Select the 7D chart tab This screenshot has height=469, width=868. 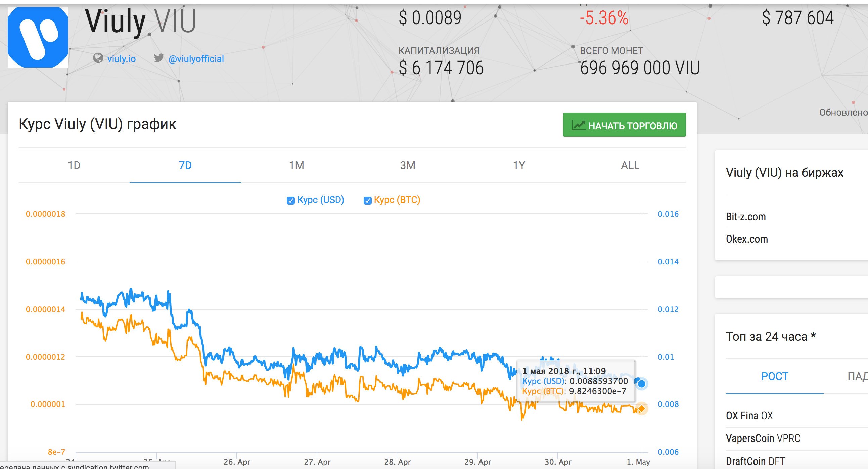click(185, 165)
